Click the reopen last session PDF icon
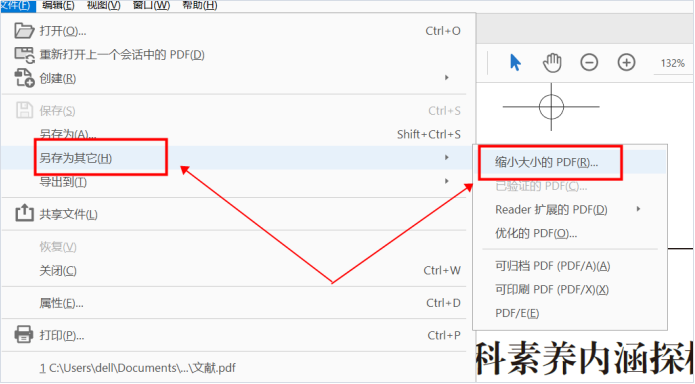 click(24, 55)
